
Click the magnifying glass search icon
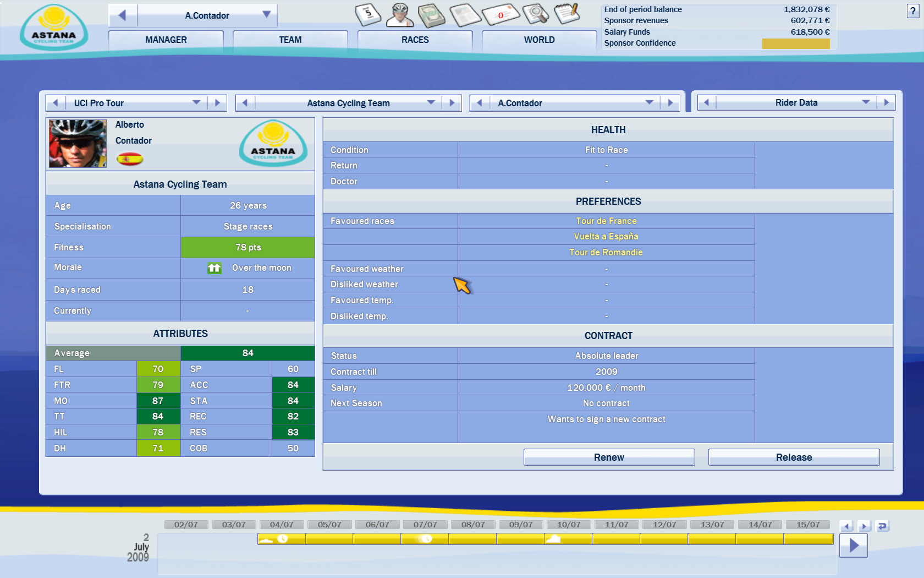tap(535, 14)
